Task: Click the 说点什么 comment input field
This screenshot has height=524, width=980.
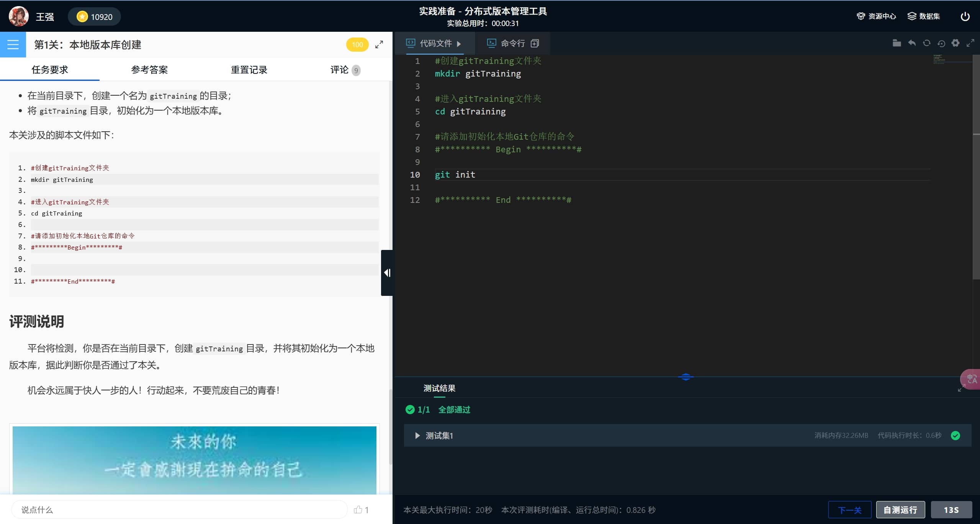Action: click(179, 509)
